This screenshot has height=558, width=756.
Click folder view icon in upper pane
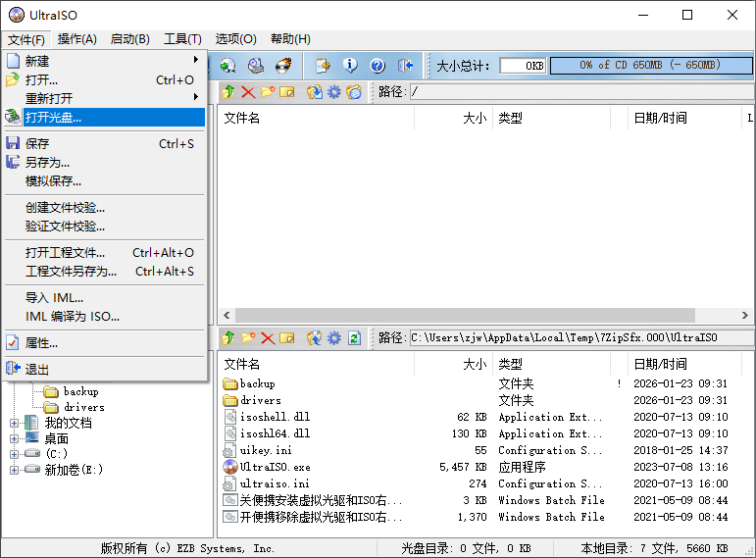pyautogui.click(x=353, y=91)
